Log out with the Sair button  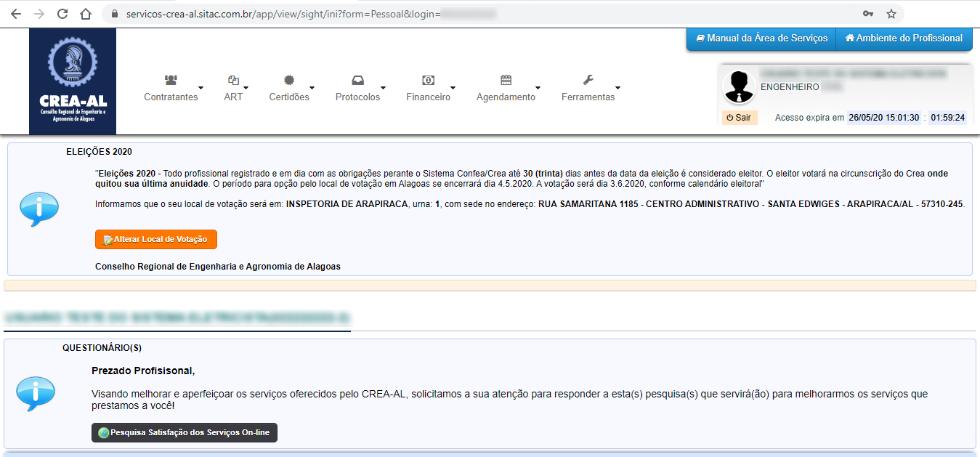pyautogui.click(x=740, y=118)
